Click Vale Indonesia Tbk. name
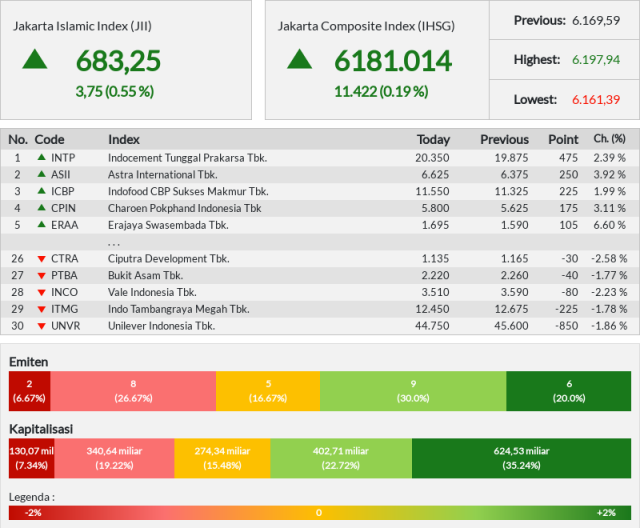Image resolution: width=640 pixels, height=528 pixels. click(152, 292)
